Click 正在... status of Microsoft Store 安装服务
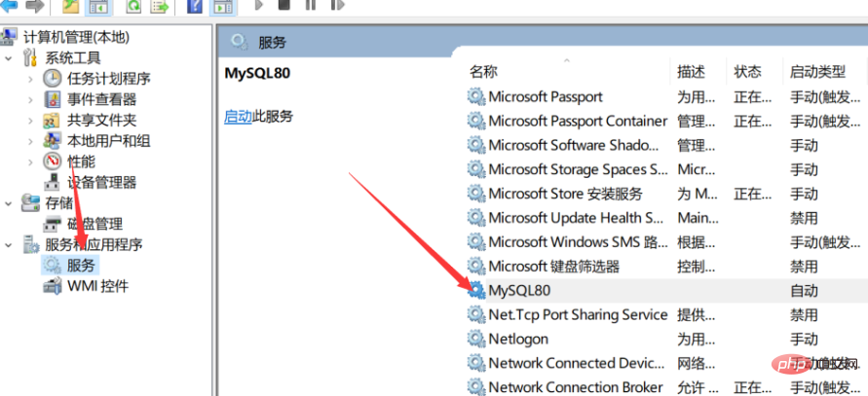 [752, 194]
